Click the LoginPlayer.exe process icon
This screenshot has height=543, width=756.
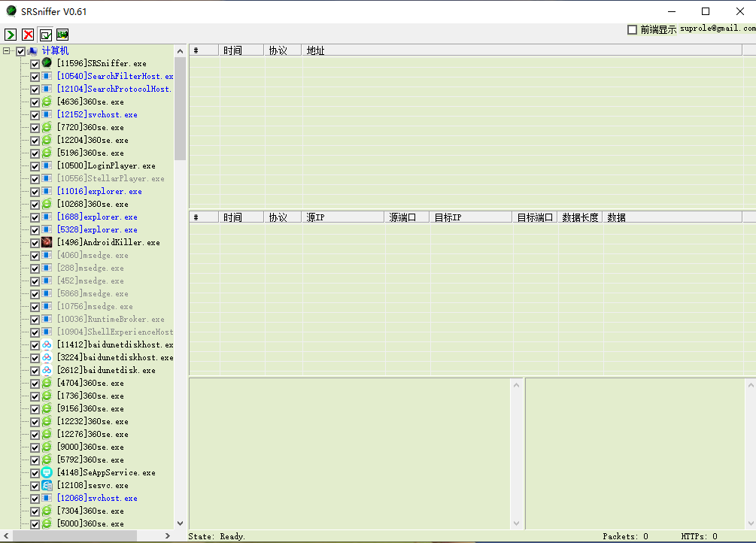(x=47, y=165)
